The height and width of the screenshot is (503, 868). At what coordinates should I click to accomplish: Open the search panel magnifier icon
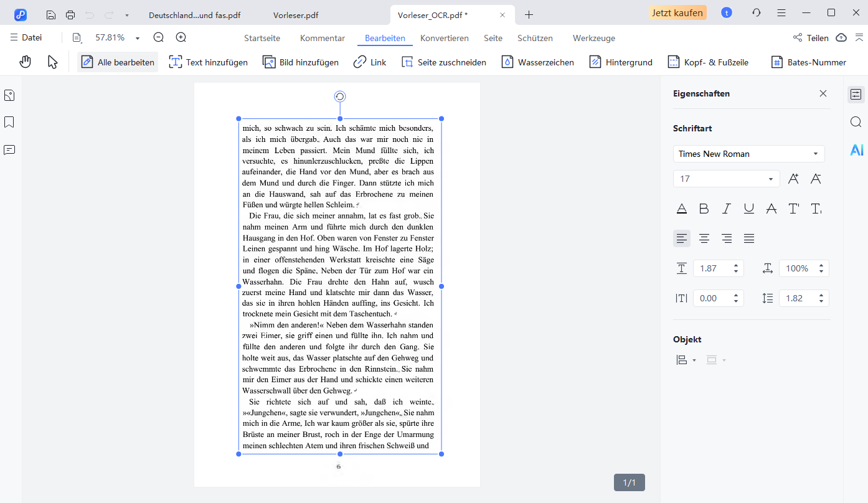click(x=856, y=122)
